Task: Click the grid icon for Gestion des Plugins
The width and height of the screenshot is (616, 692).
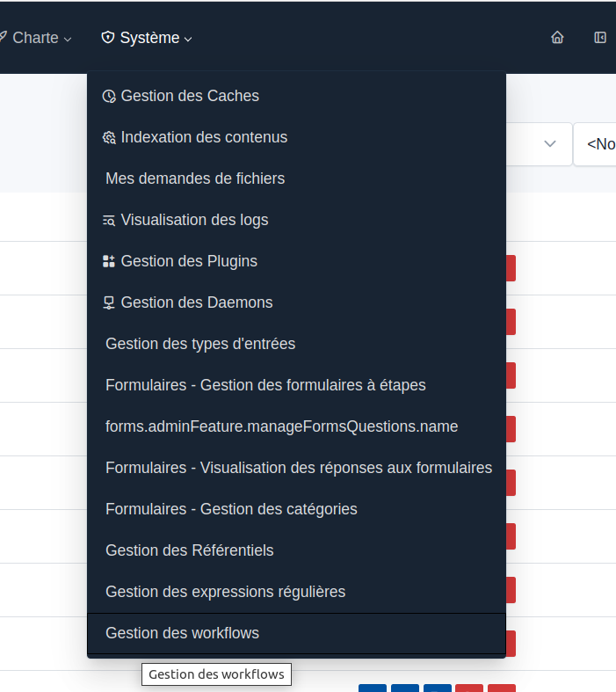Action: (x=109, y=261)
